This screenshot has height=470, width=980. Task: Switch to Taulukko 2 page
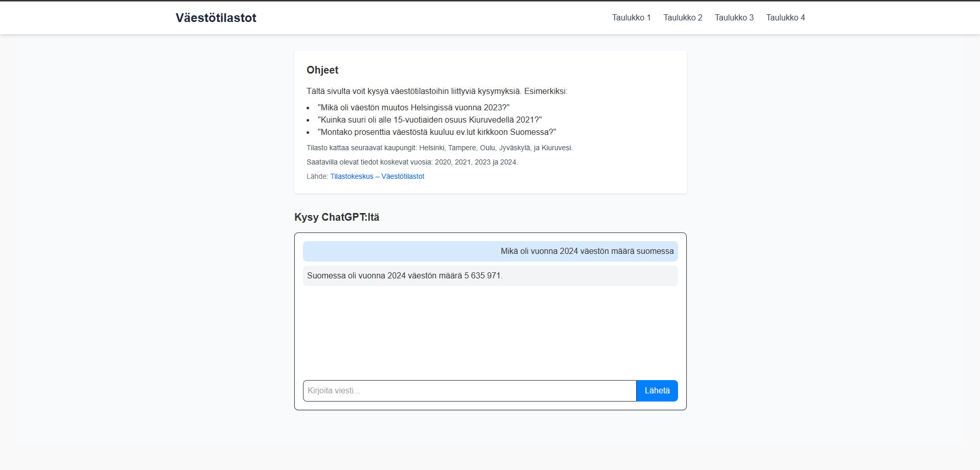point(683,17)
